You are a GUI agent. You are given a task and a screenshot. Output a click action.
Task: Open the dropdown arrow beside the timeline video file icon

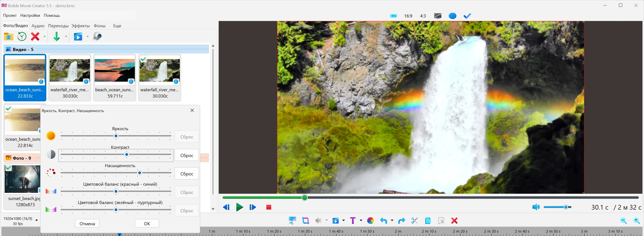click(x=343, y=220)
